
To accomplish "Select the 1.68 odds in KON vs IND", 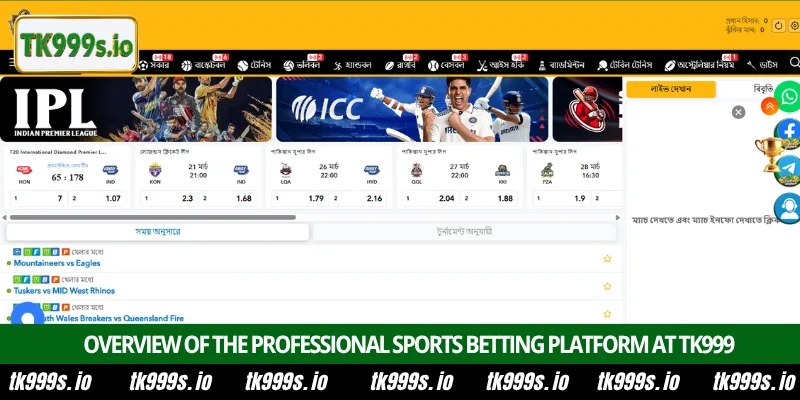I will (x=228, y=198).
